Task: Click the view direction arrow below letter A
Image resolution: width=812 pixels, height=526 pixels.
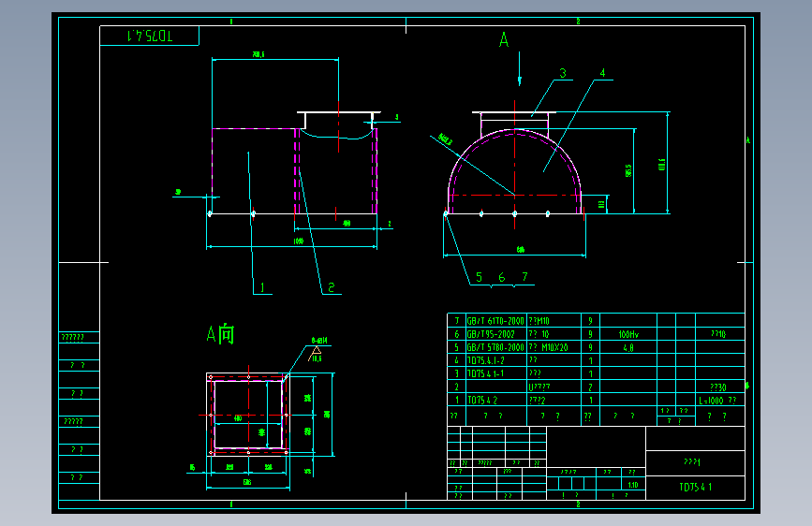Action: tap(520, 69)
